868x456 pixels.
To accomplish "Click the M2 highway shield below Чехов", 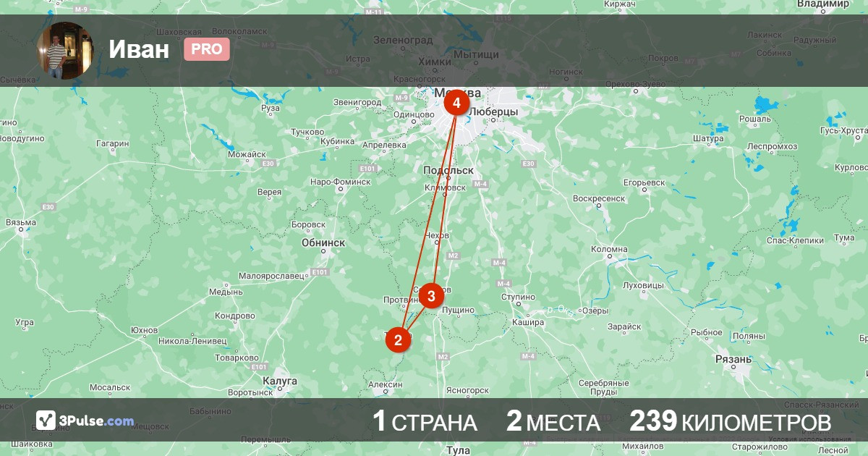I will point(454,256).
